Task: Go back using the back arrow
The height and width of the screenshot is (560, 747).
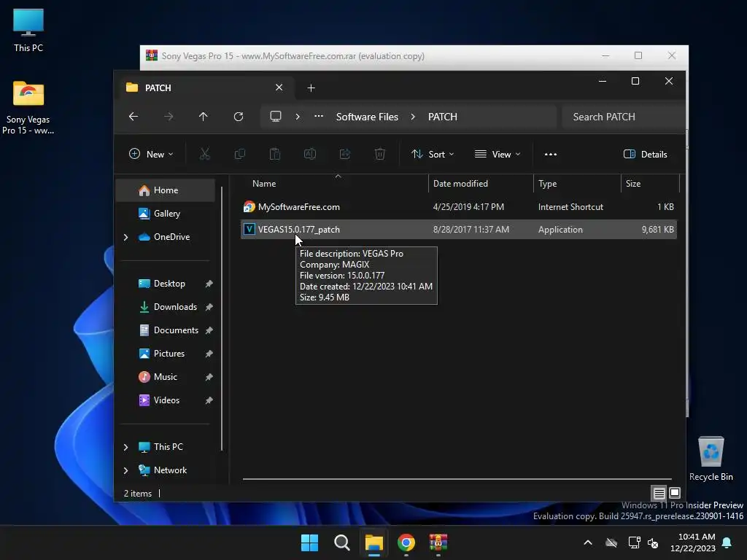Action: coord(133,117)
